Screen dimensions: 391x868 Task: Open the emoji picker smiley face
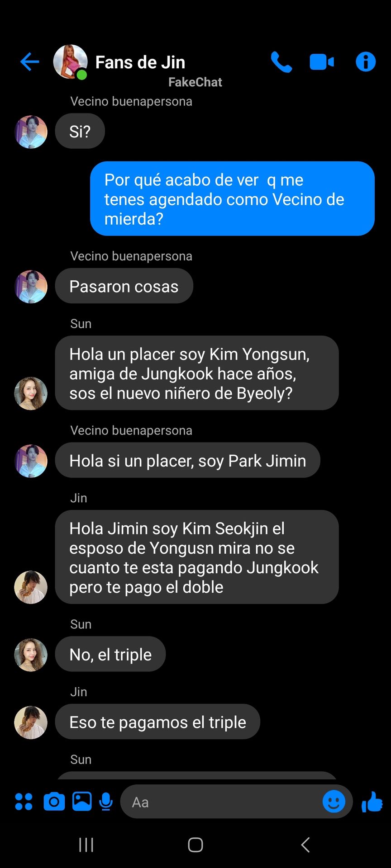click(x=334, y=802)
